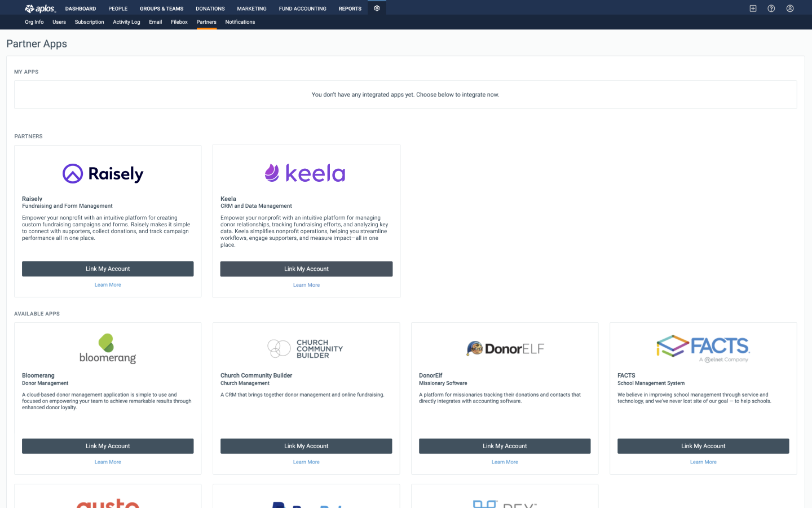Open the settings gear icon
This screenshot has width=812, height=508.
click(377, 8)
